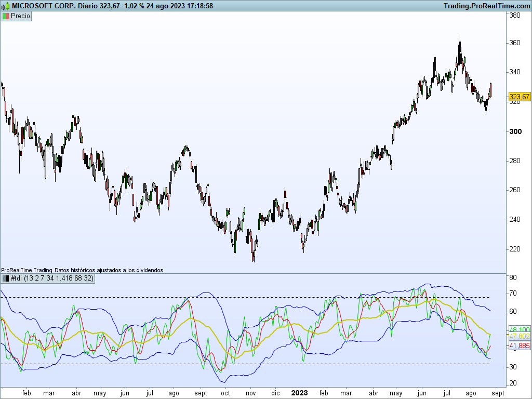Click the 20 indicator axis label
The width and height of the screenshot is (532, 399).
pyautogui.click(x=513, y=383)
